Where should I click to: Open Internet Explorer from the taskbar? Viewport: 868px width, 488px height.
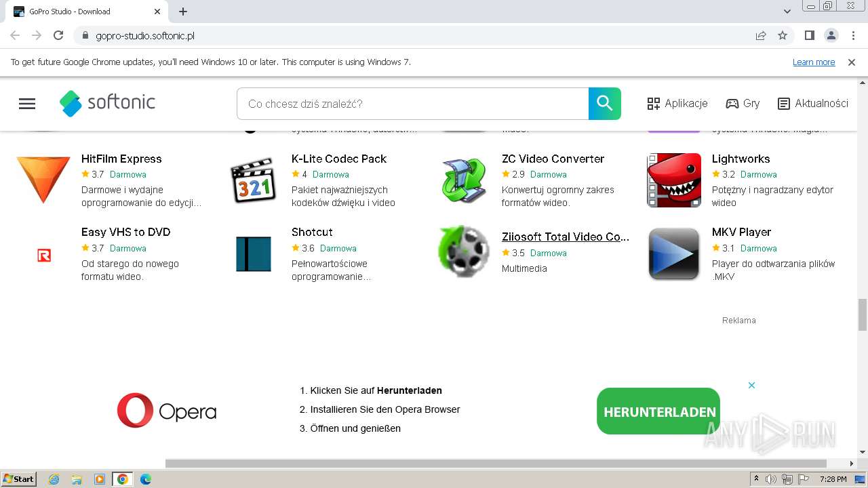coord(54,479)
